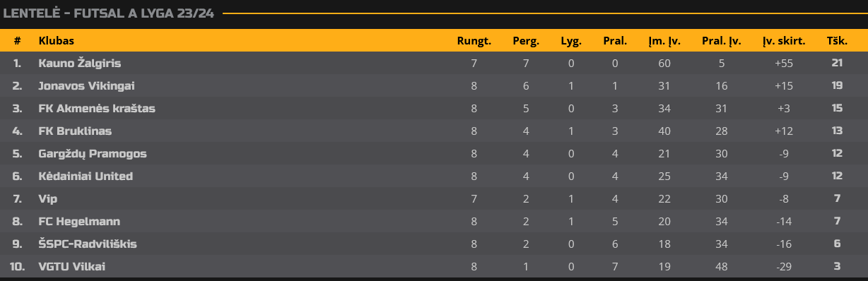Open VGTU Vilkai club page
This screenshot has height=281, width=868.
click(x=75, y=266)
